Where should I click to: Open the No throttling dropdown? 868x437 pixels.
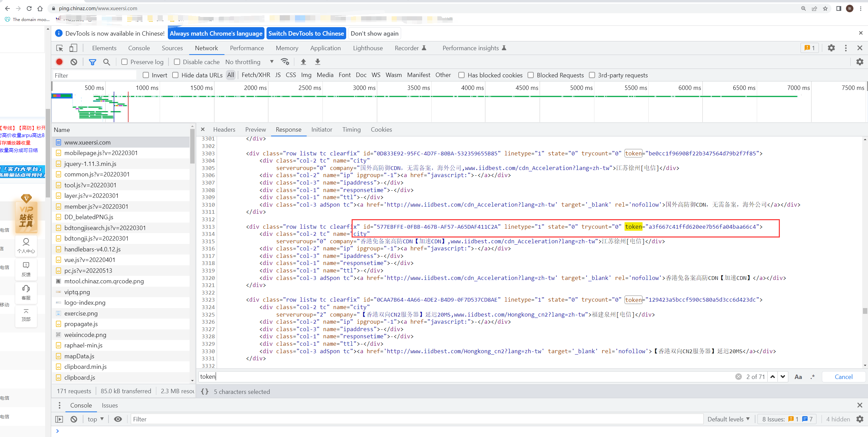point(249,62)
